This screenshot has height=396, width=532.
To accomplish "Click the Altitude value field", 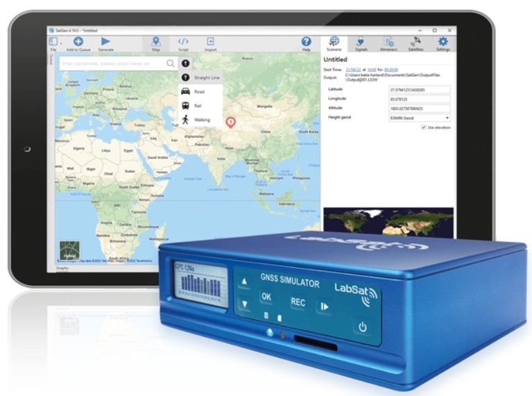I will tap(420, 109).
